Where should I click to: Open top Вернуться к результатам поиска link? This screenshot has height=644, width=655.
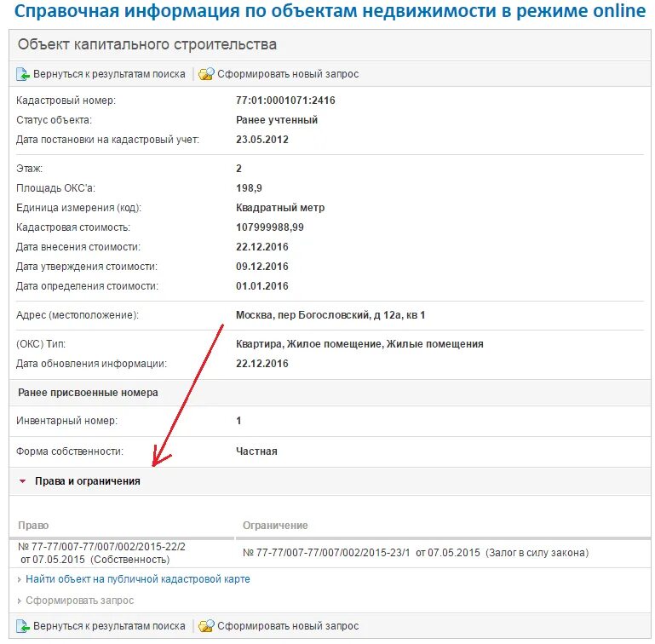click(109, 74)
